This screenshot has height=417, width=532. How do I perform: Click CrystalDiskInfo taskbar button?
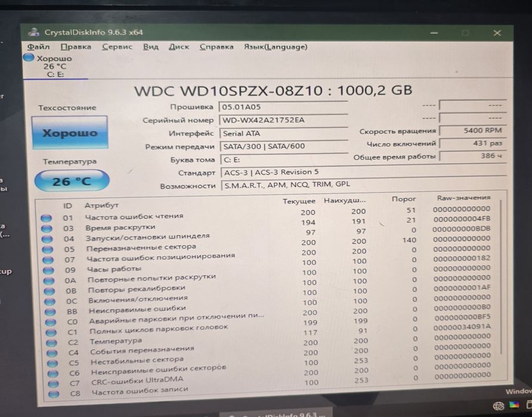[276, 414]
